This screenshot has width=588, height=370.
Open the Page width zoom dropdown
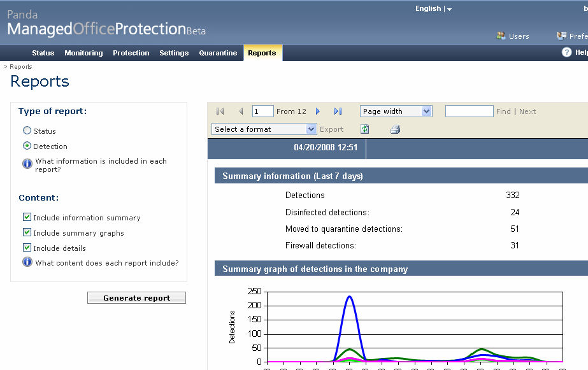point(396,111)
